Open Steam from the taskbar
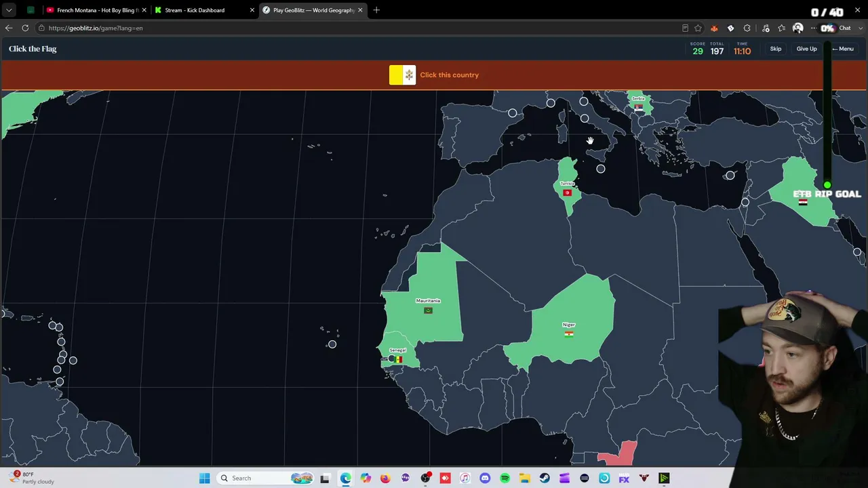The width and height of the screenshot is (868, 488). tap(545, 479)
